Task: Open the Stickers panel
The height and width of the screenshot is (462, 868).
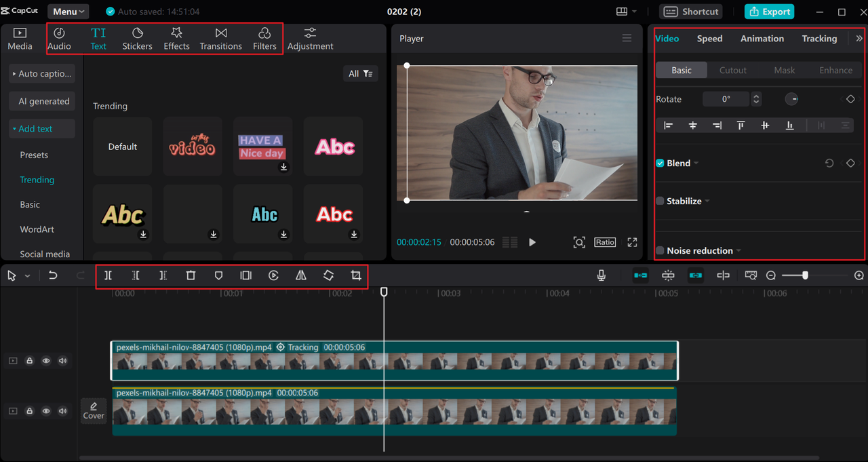Action: 137,39
